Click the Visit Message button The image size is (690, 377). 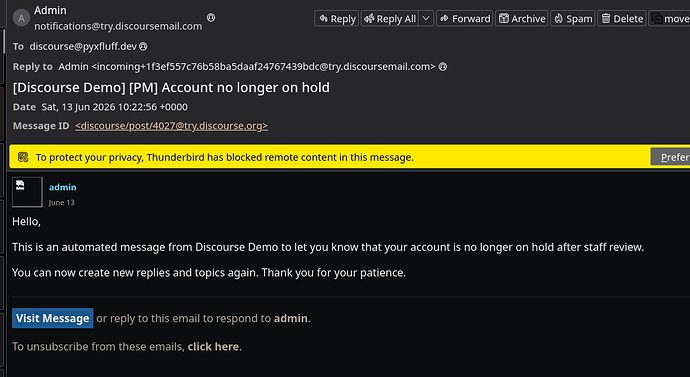(52, 318)
